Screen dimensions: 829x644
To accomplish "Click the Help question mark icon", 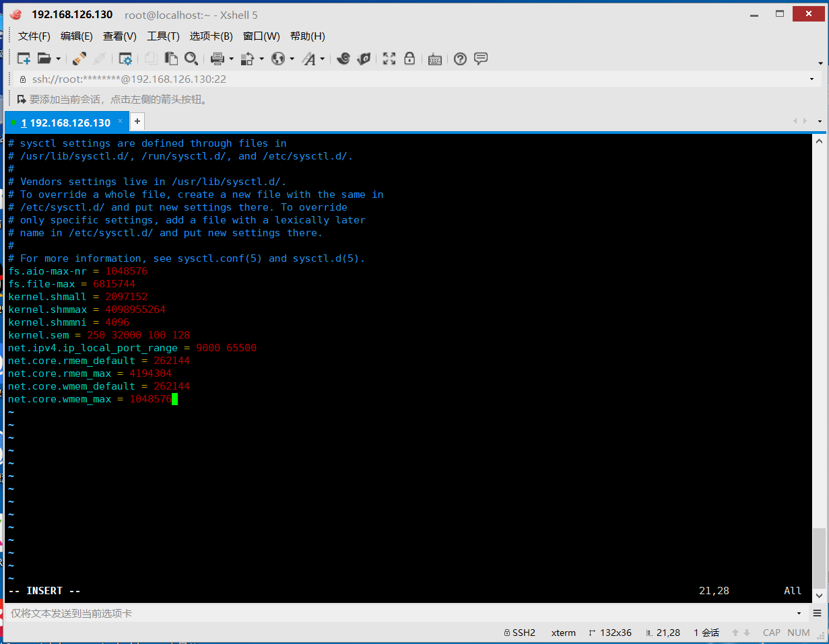I will pos(460,59).
